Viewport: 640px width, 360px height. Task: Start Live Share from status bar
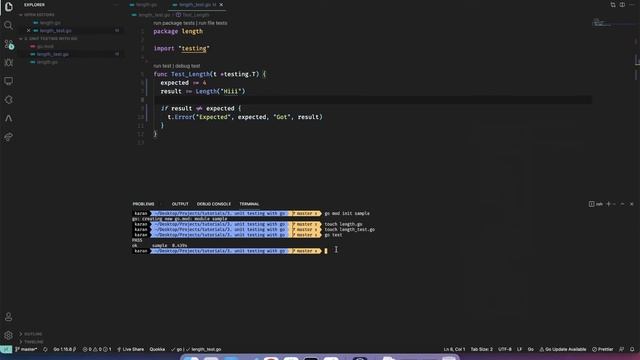coord(131,349)
